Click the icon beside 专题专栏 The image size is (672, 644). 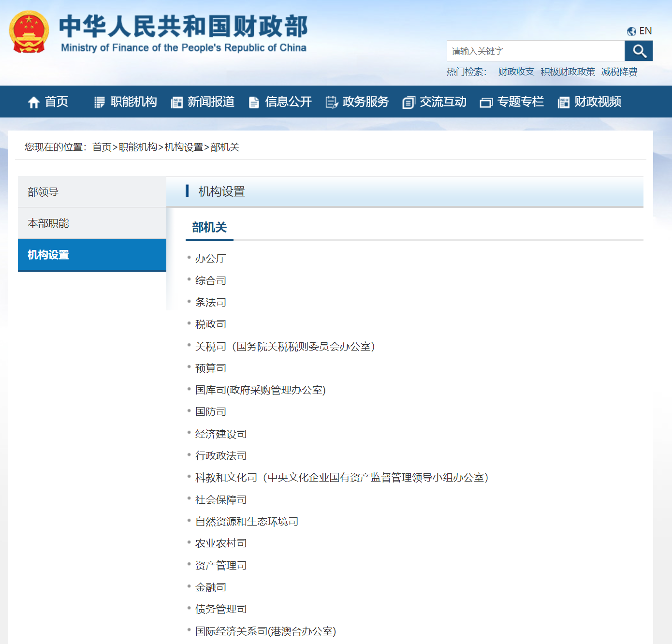click(486, 102)
